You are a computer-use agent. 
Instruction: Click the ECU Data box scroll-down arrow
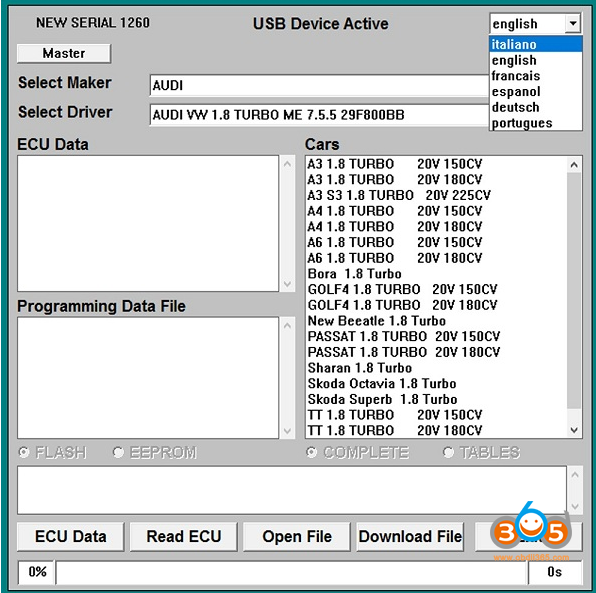[287, 284]
